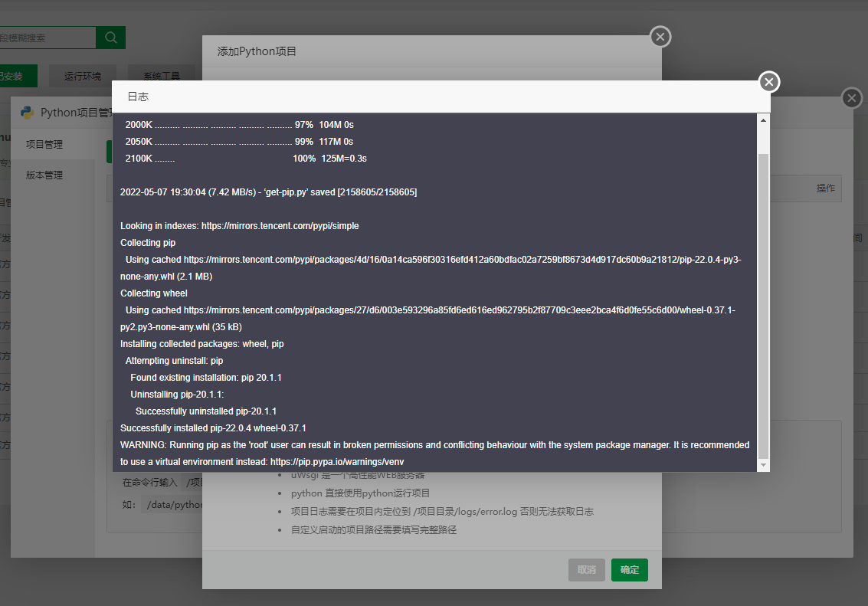868x606 pixels.
Task: Switch to 运行环境 tab
Action: pyautogui.click(x=83, y=76)
